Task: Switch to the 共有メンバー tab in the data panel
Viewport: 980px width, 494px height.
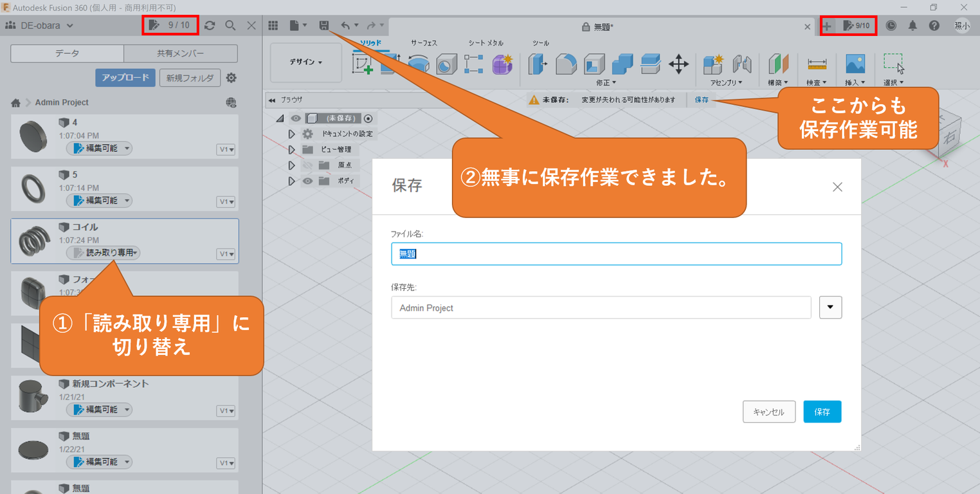Action: pos(181,53)
